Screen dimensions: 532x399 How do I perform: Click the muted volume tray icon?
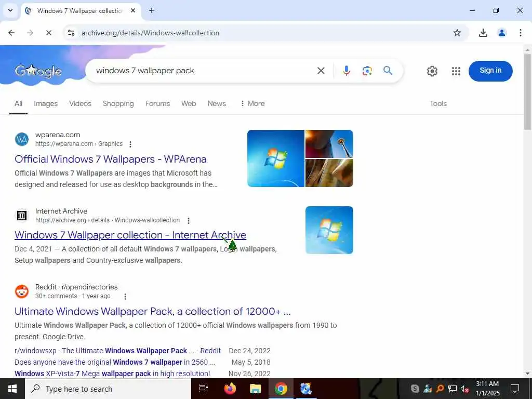(464, 389)
